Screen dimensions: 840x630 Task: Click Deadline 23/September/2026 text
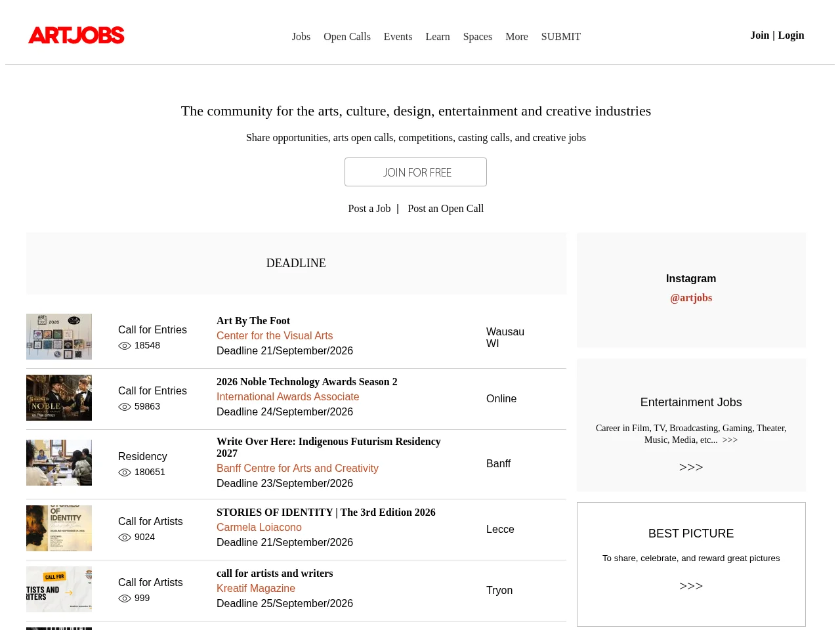click(285, 484)
